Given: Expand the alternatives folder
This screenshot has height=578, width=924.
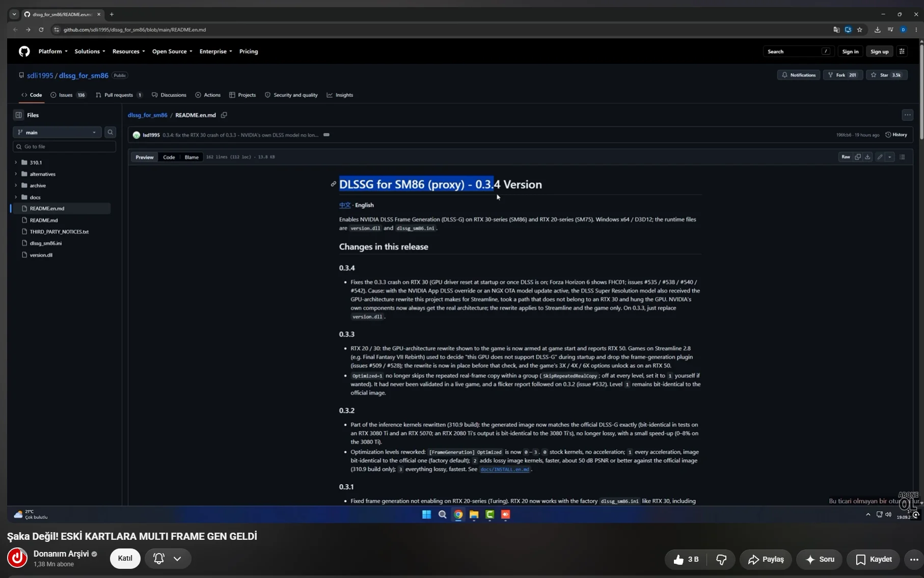Looking at the screenshot, I should click(16, 174).
